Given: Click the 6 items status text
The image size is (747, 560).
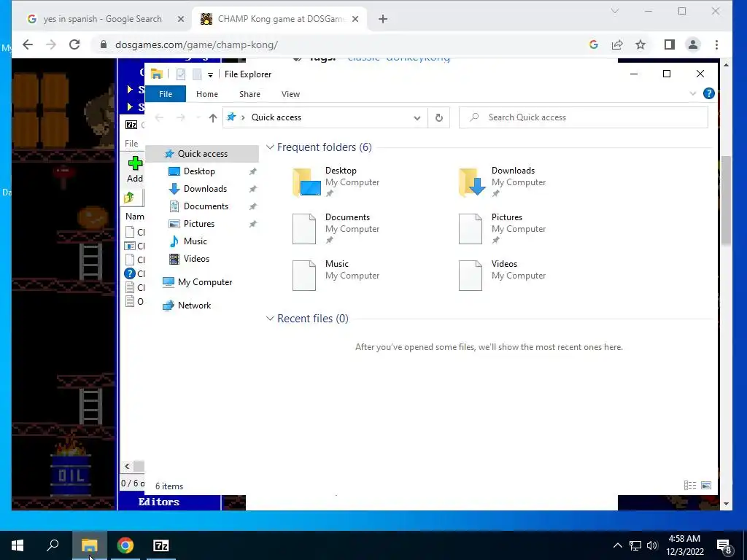Looking at the screenshot, I should pyautogui.click(x=169, y=486).
